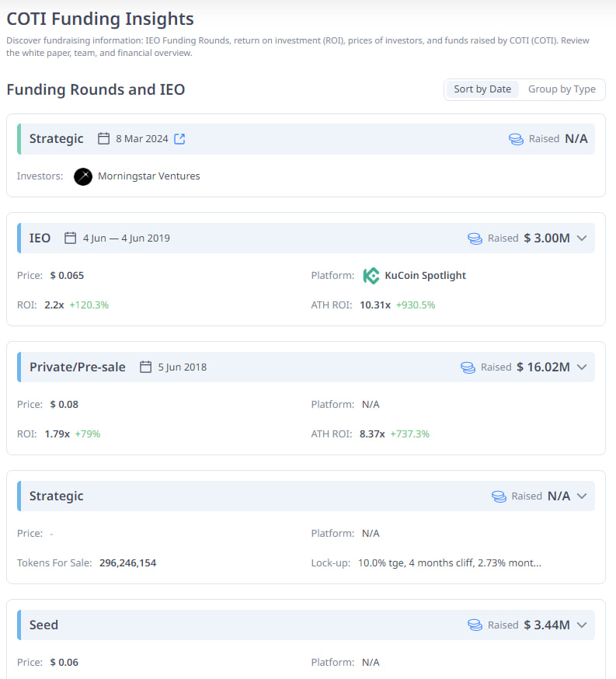Screen dimensions: 616x679
Task: Click coins icon beside IEO Raised $3.00M
Action: click(475, 239)
